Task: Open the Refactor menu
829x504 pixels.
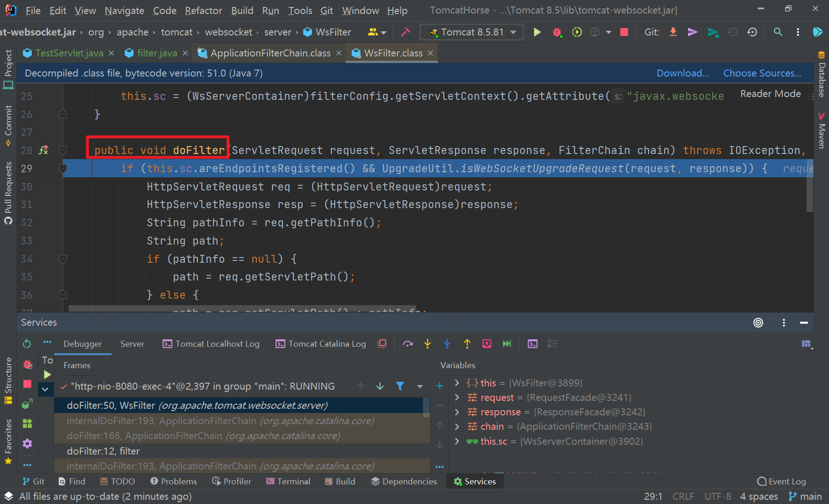Action: coord(203,10)
